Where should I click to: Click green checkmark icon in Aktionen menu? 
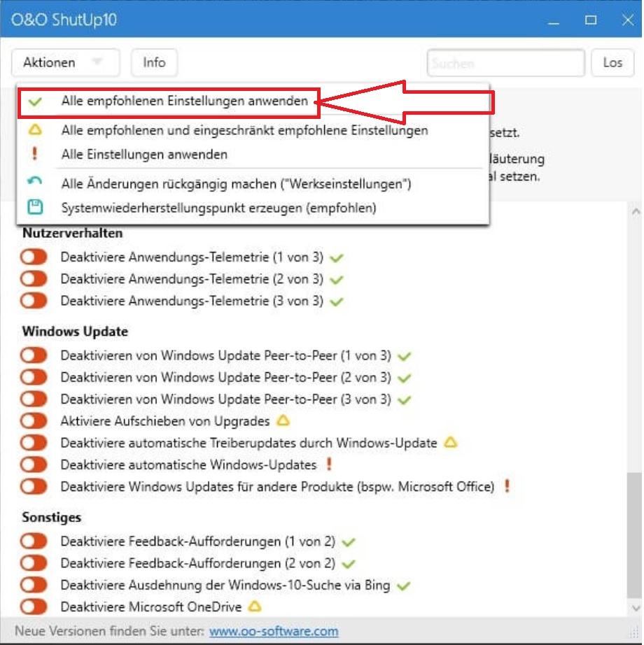tap(36, 101)
